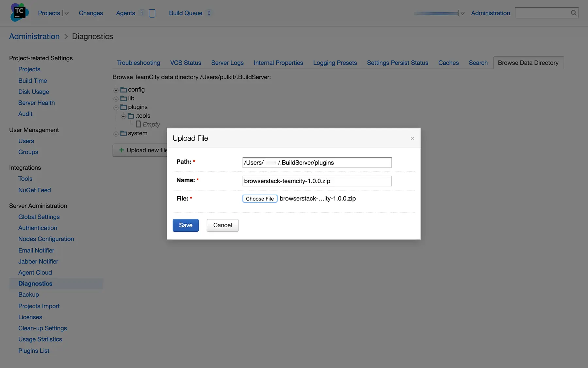Click the agents status box icon
The height and width of the screenshot is (368, 588).
[152, 13]
